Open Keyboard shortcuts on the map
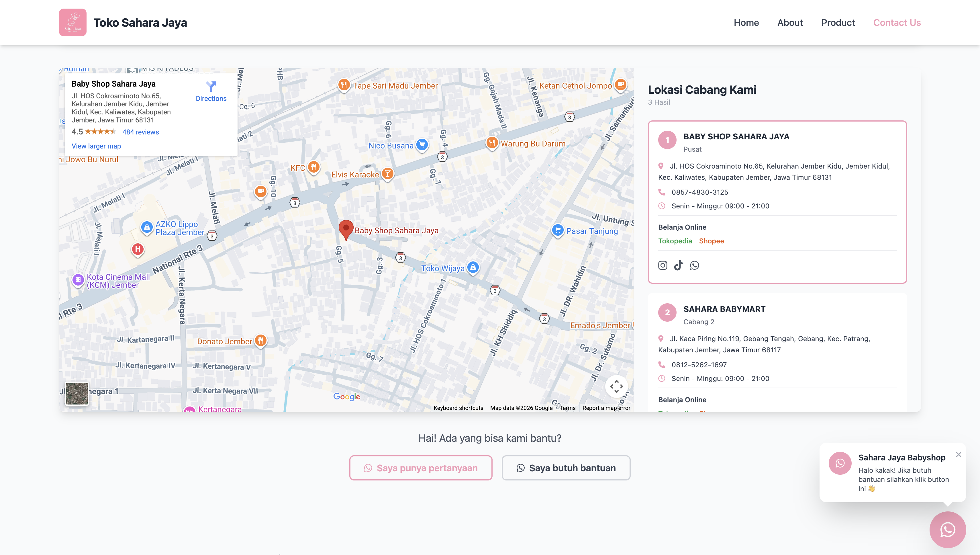 [x=458, y=408]
